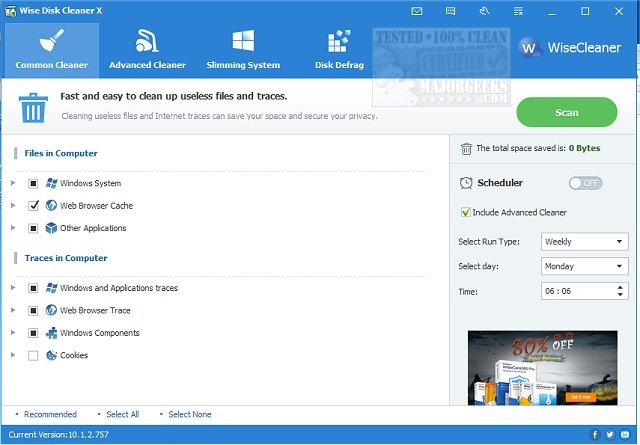
Task: Open the Select day dropdown
Action: pos(584,267)
